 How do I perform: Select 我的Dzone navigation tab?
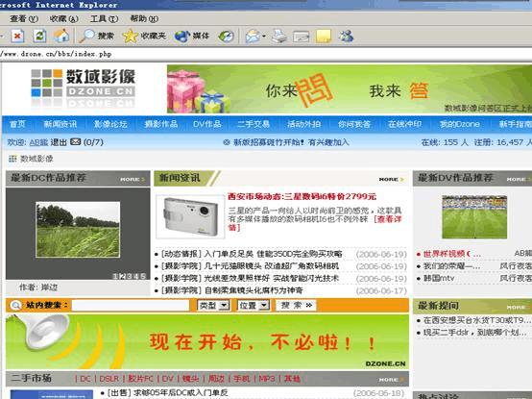[459, 124]
